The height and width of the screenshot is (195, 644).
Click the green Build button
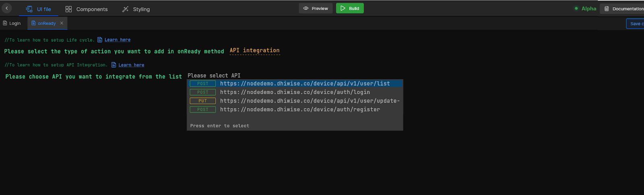[350, 8]
